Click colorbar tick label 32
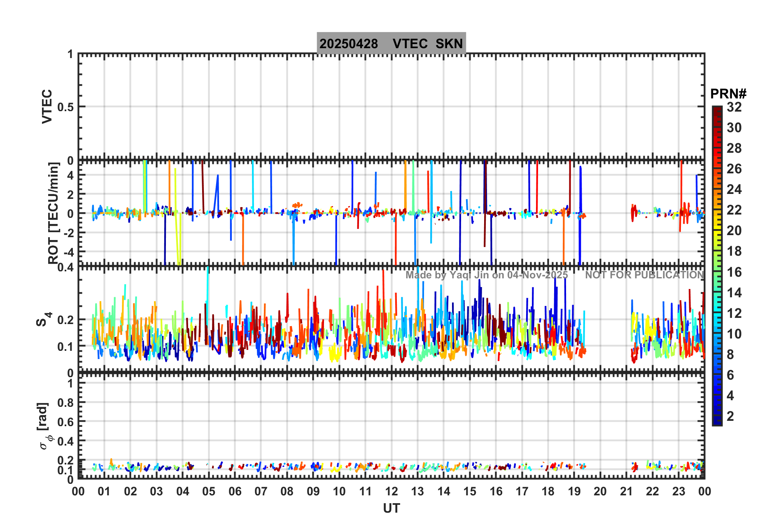Image resolution: width=783 pixels, height=532 pixels. pos(734,107)
